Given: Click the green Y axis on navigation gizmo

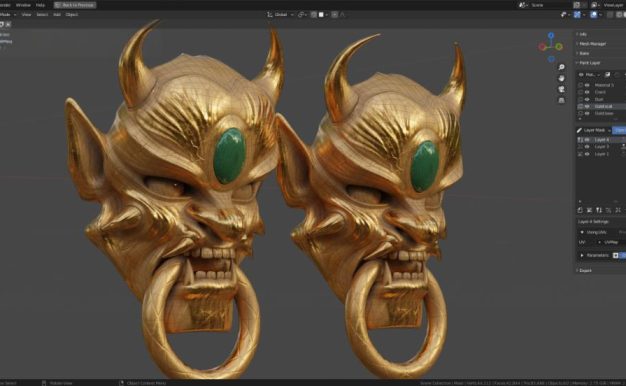Looking at the screenshot, I should point(559,47).
